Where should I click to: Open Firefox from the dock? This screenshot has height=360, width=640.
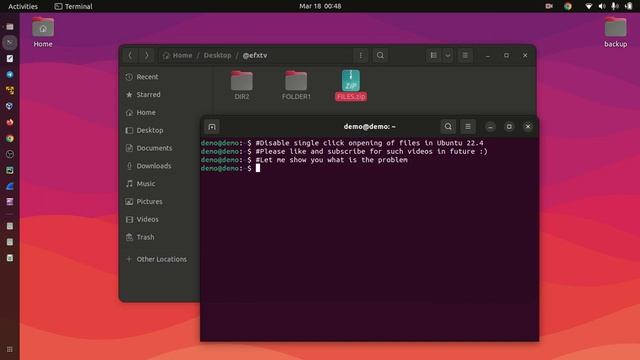point(10,122)
